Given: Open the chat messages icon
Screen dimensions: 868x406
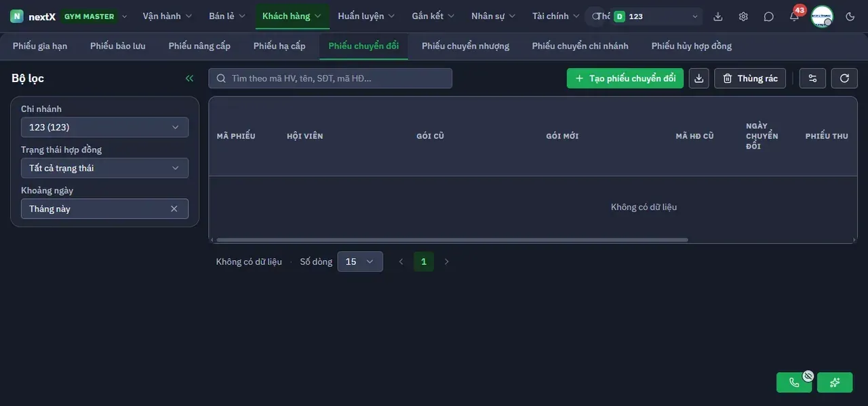Looking at the screenshot, I should tap(768, 16).
